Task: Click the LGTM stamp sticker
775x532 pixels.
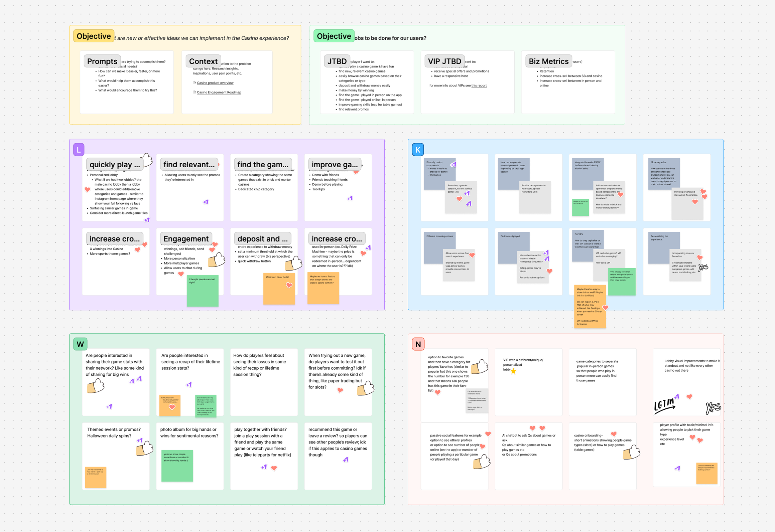Action: 664,405
